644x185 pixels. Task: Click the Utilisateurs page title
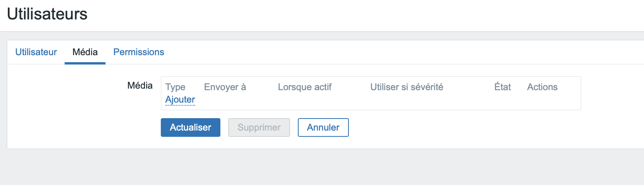coord(47,14)
